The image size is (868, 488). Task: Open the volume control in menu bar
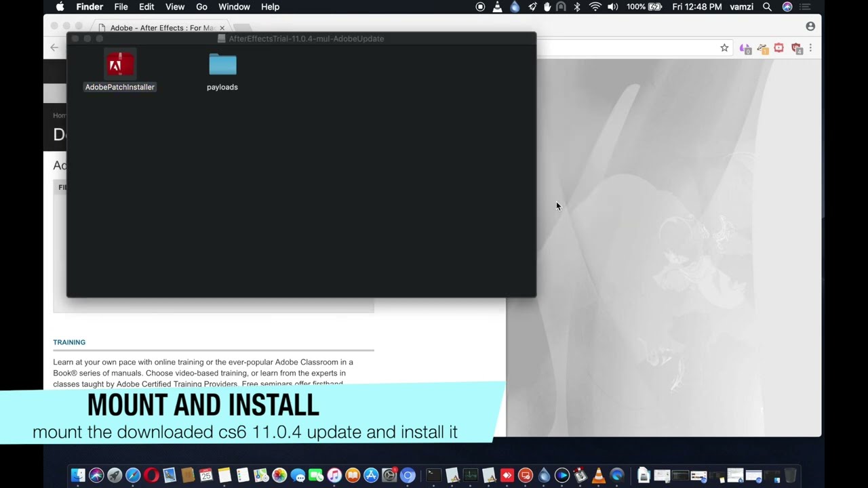(x=612, y=7)
